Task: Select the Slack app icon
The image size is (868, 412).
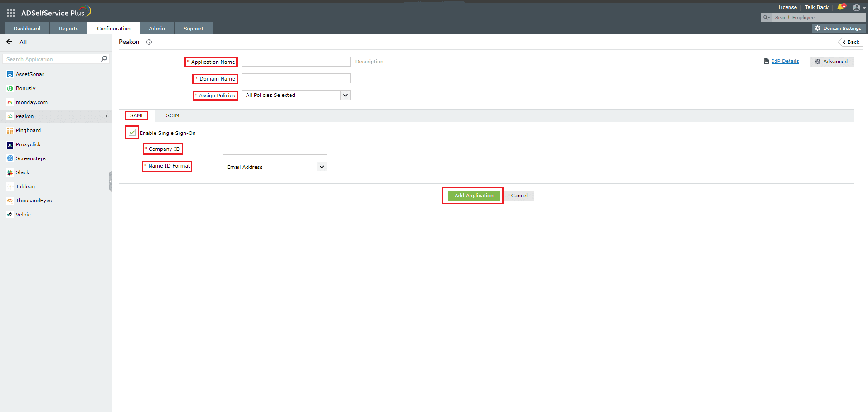Action: (10, 172)
